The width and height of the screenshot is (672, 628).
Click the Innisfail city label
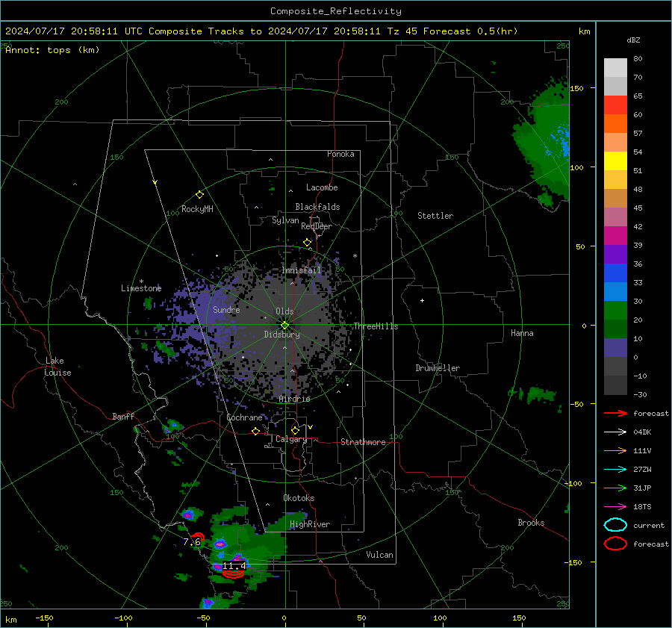click(302, 270)
